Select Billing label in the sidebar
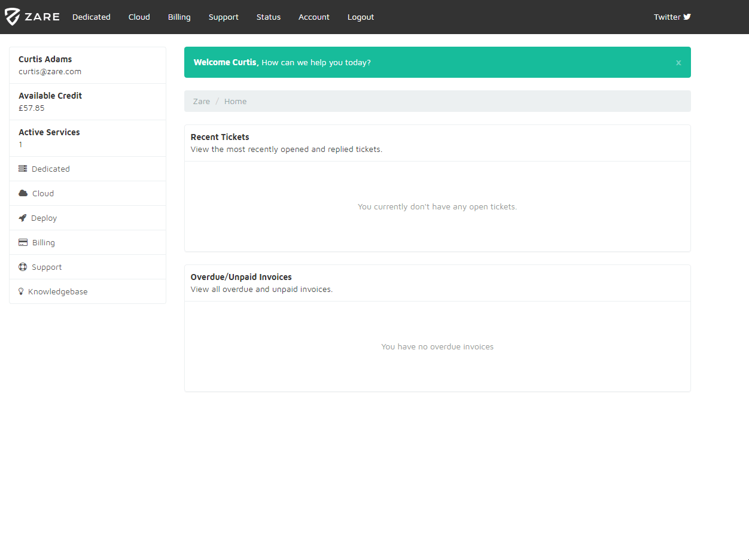 pos(44,242)
